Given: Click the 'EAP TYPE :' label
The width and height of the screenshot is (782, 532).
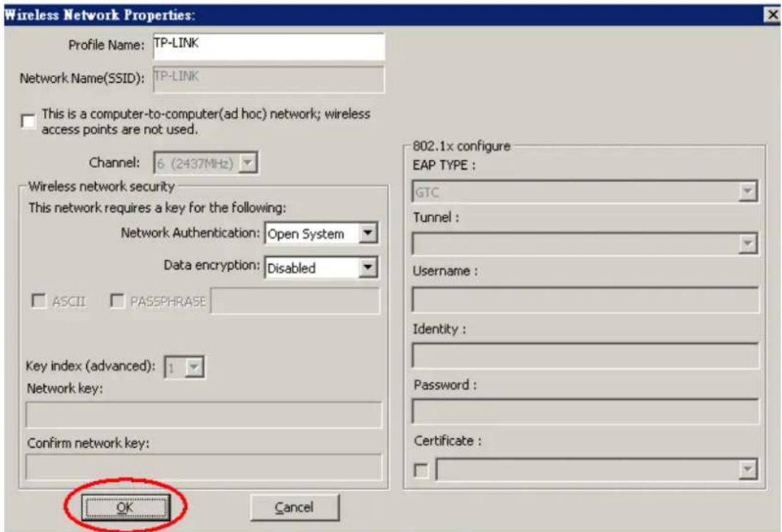Looking at the screenshot, I should 444,165.
